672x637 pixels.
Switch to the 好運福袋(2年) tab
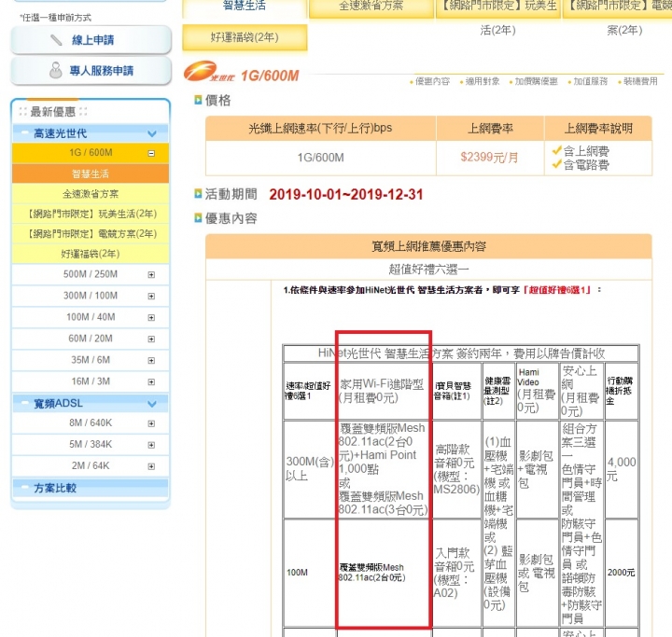[x=245, y=37]
